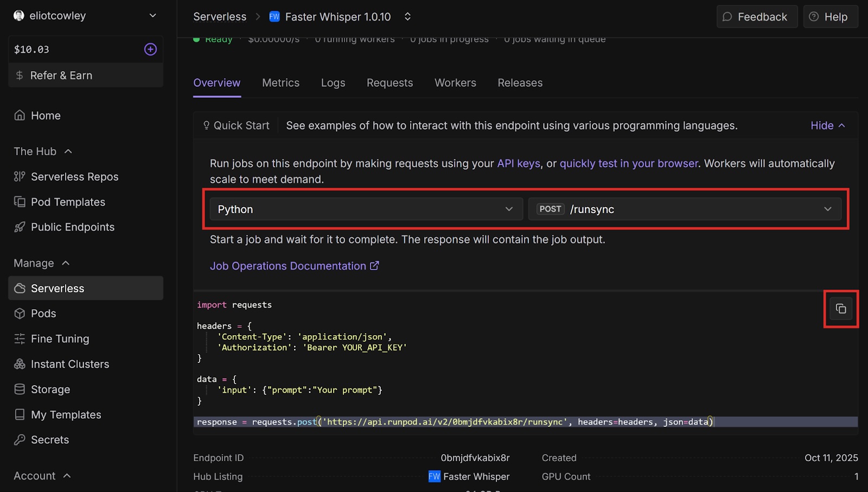Image resolution: width=868 pixels, height=492 pixels.
Task: Click the Serverless Repos icon
Action: point(20,176)
